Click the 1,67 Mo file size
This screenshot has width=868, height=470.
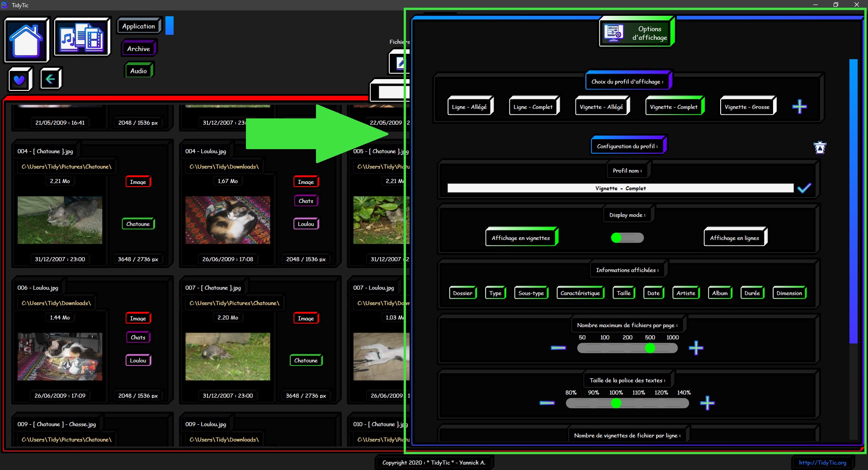point(228,181)
